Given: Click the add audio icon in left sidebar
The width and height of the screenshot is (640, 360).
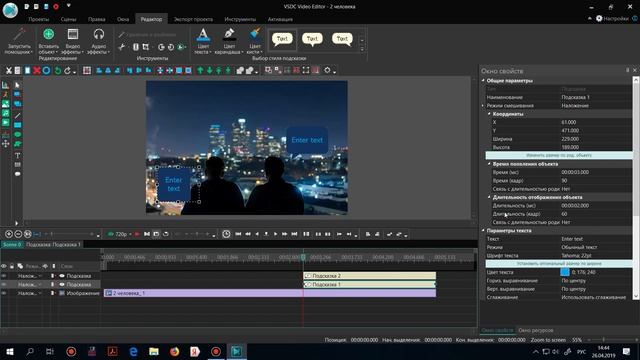Looking at the screenshot, I should [x=5, y=113].
